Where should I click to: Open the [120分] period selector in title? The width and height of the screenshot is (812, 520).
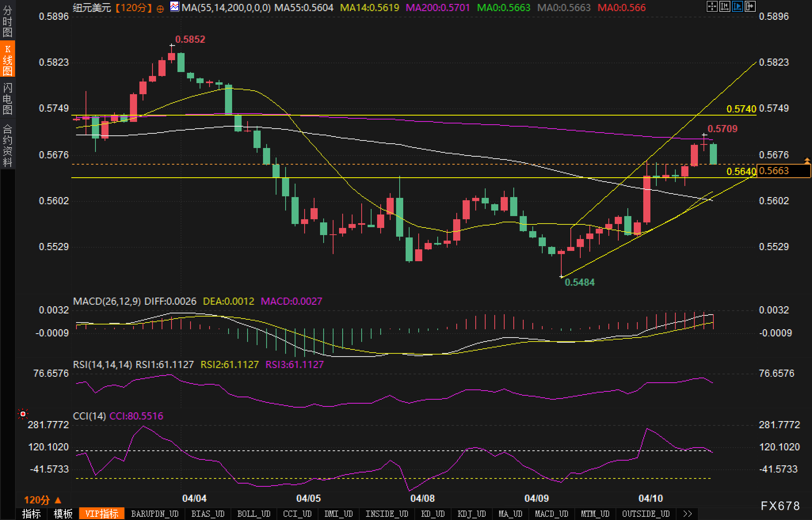133,8
